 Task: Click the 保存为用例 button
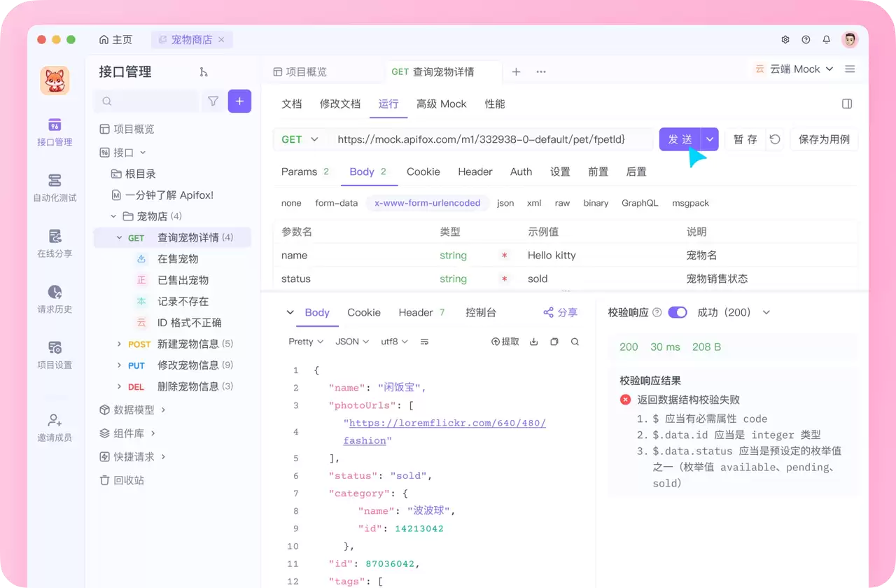point(824,139)
